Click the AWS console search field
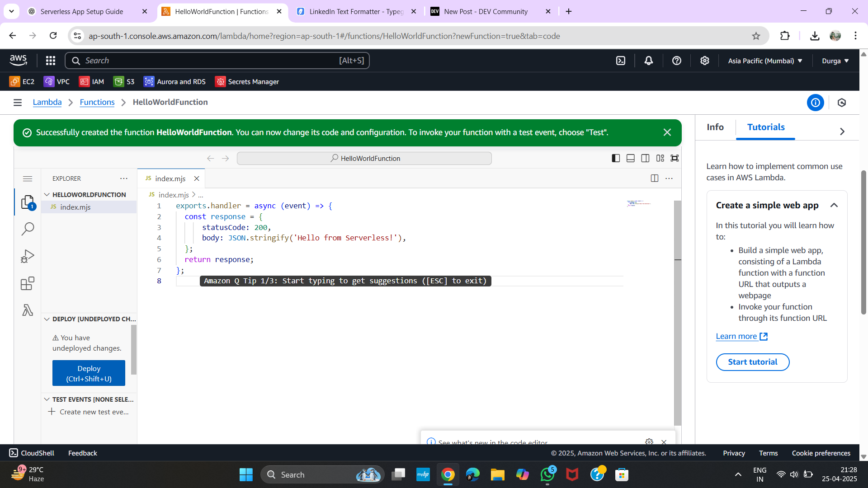Image resolution: width=868 pixels, height=488 pixels. [x=217, y=61]
